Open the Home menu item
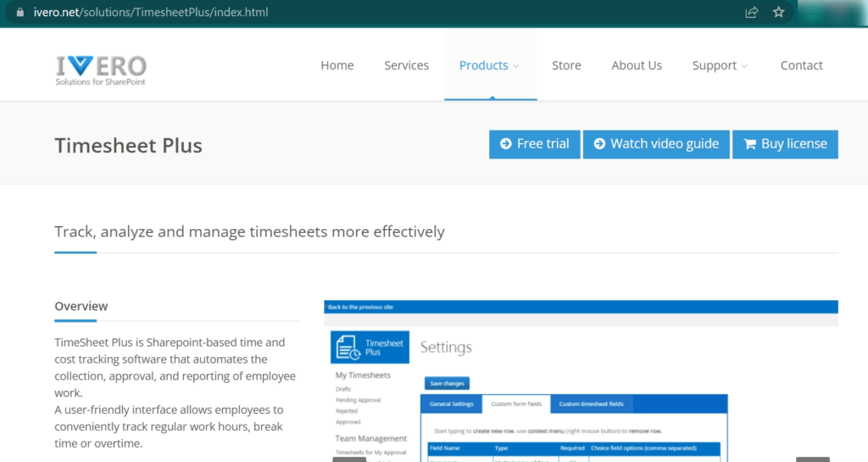 point(337,65)
